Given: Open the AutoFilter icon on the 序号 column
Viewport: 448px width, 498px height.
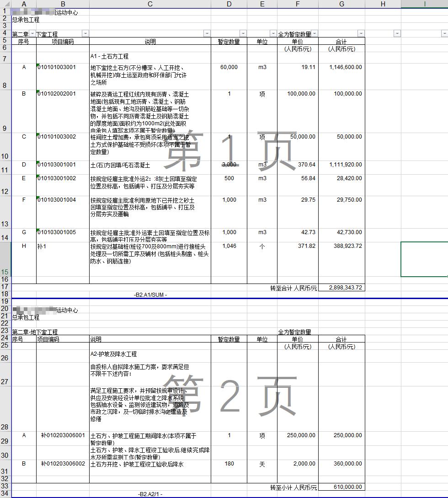Looking at the screenshot, I should click(x=32, y=33).
